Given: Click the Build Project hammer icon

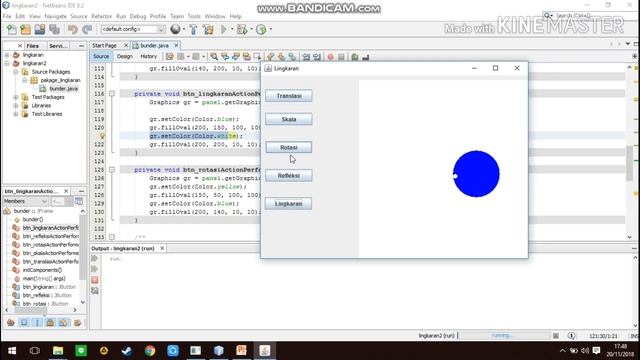Looking at the screenshot, I should 193,29.
